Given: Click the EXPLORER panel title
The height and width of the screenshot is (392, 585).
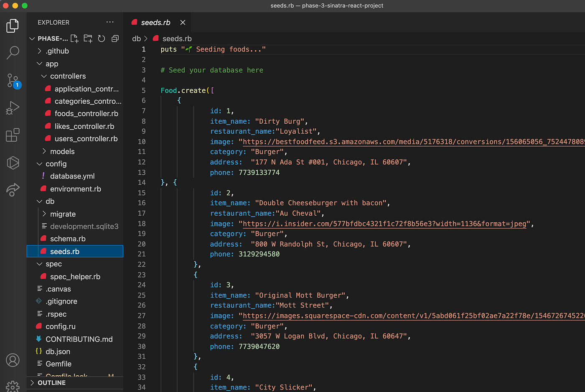Looking at the screenshot, I should (x=53, y=23).
